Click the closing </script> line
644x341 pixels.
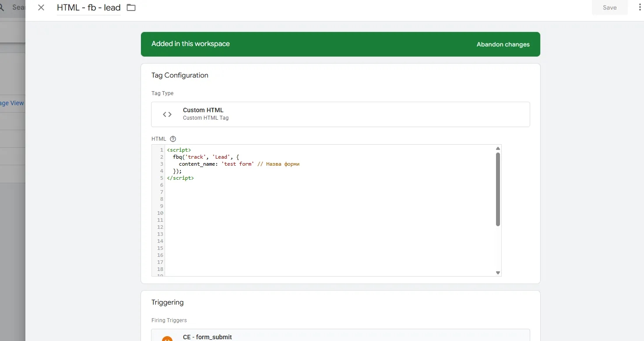tap(180, 178)
